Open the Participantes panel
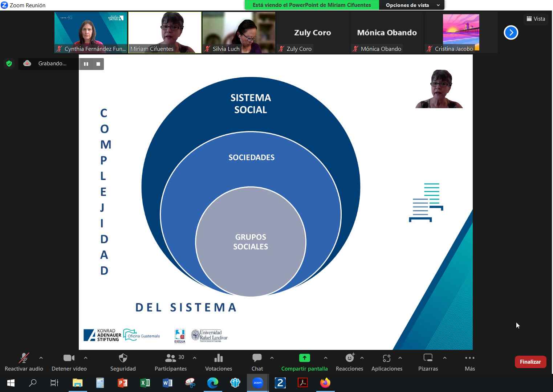This screenshot has width=553, height=392. point(170,358)
